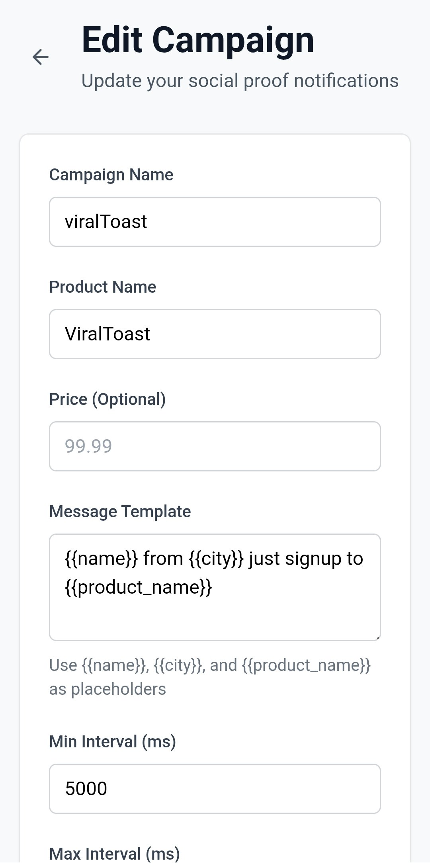This screenshot has width=430, height=868.
Task: Click the Product Name label
Action: click(102, 286)
